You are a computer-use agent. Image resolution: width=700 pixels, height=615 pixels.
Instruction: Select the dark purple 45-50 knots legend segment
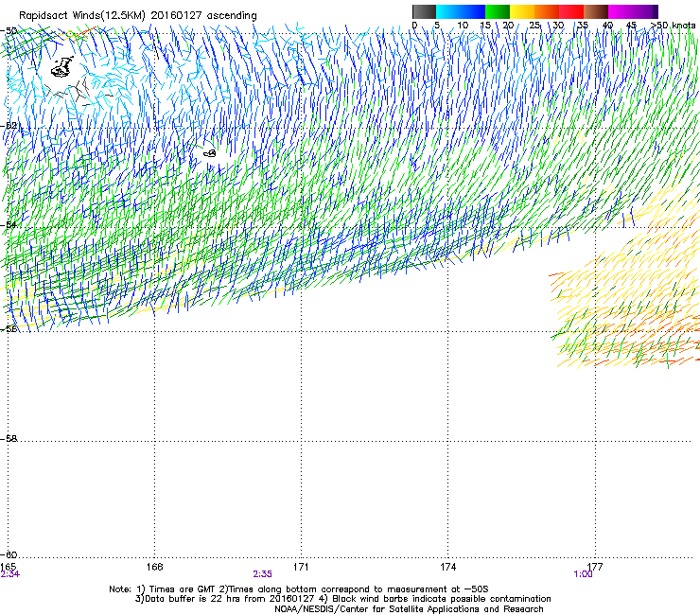coord(645,11)
